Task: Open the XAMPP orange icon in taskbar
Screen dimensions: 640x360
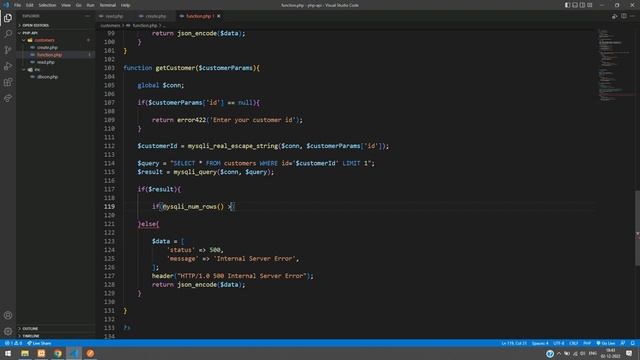Action: 41,353
